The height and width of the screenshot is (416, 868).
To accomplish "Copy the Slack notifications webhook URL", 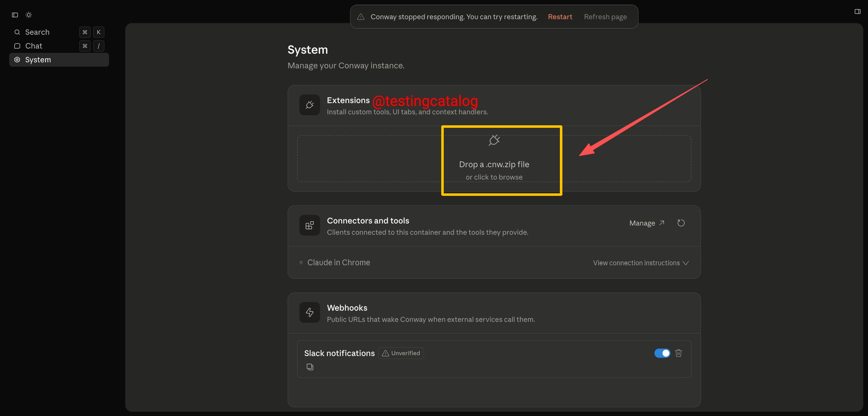I will coord(310,367).
